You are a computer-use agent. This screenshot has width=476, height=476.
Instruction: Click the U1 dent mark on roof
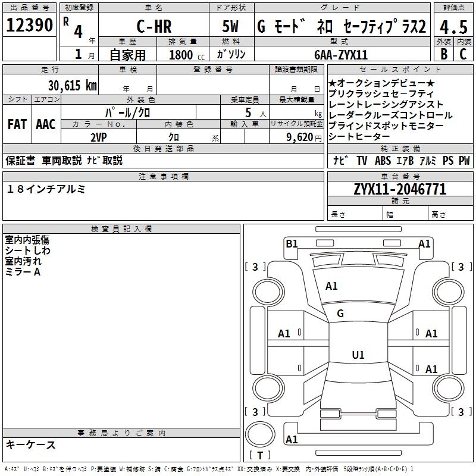358,355
